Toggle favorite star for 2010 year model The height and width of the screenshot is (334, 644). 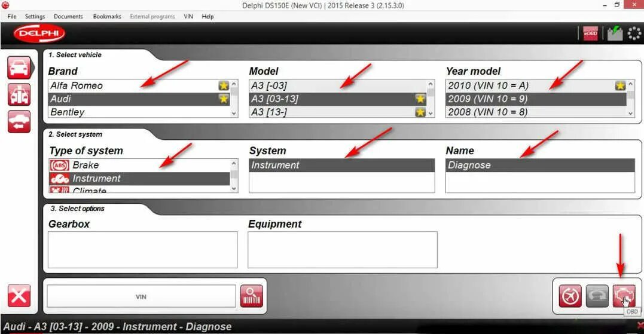click(620, 85)
